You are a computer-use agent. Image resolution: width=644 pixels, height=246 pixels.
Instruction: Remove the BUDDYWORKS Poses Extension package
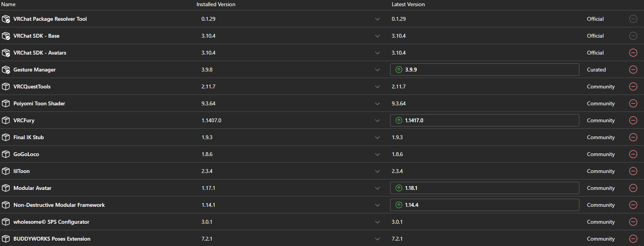[633, 239]
